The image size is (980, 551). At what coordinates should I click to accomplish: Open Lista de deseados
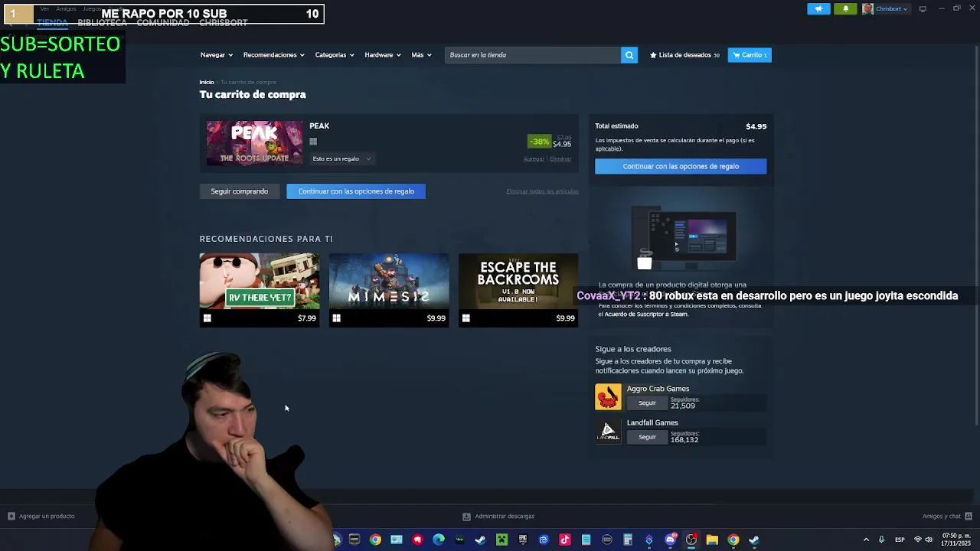pos(684,55)
